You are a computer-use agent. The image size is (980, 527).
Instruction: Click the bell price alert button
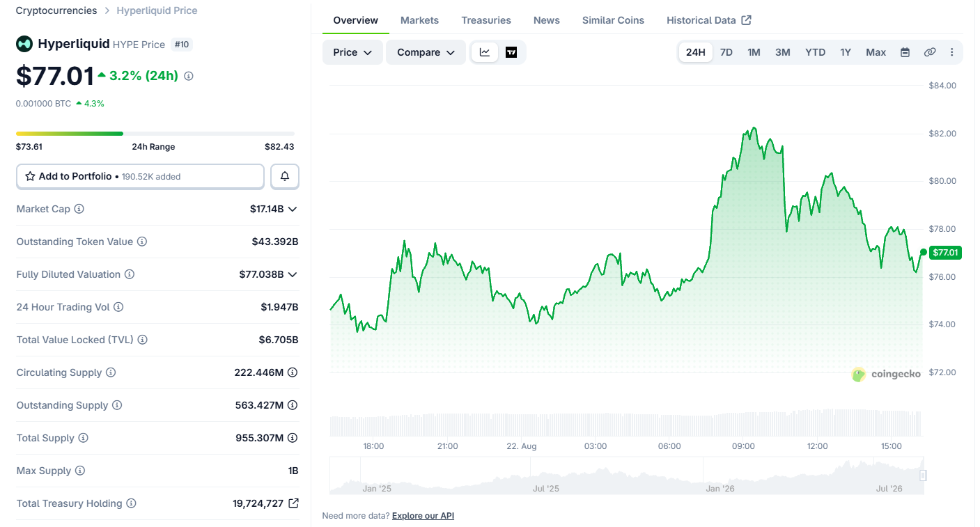285,177
